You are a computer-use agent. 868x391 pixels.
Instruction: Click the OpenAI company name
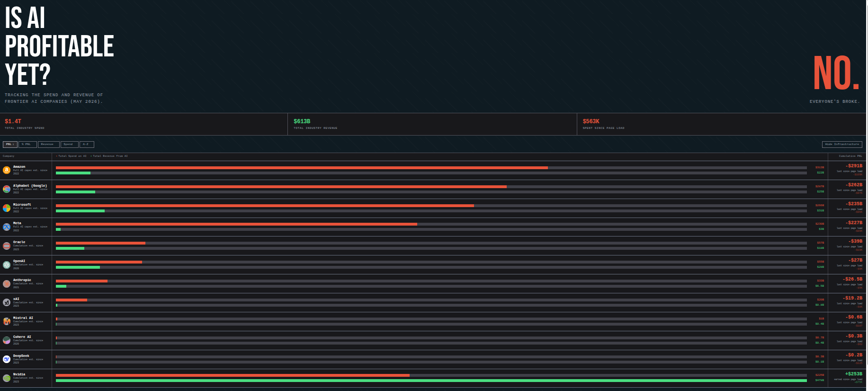pos(19,261)
